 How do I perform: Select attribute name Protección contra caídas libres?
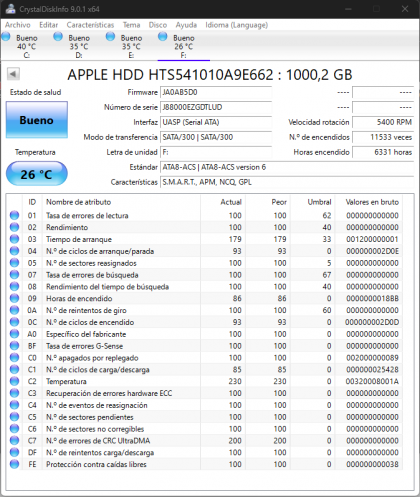coord(96,464)
